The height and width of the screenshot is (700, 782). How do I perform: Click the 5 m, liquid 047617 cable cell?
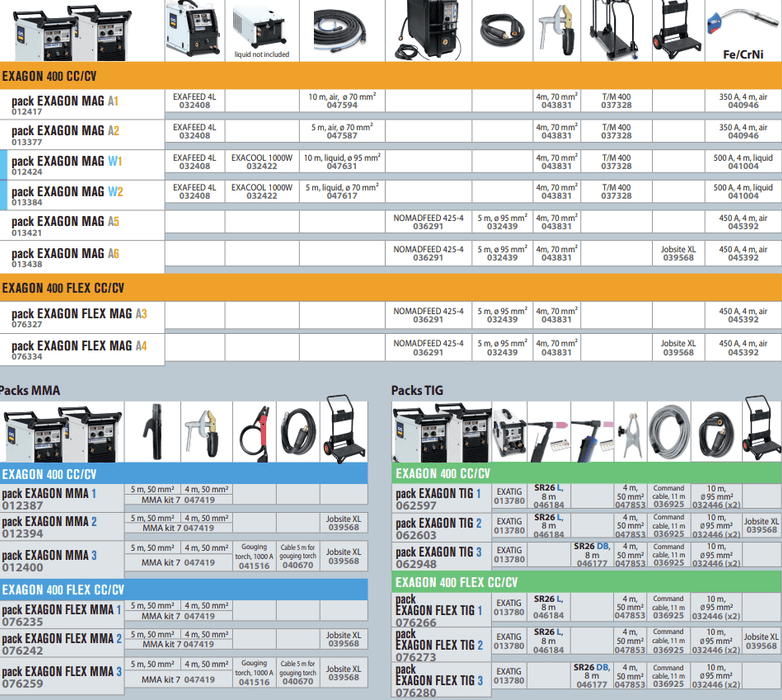342,191
